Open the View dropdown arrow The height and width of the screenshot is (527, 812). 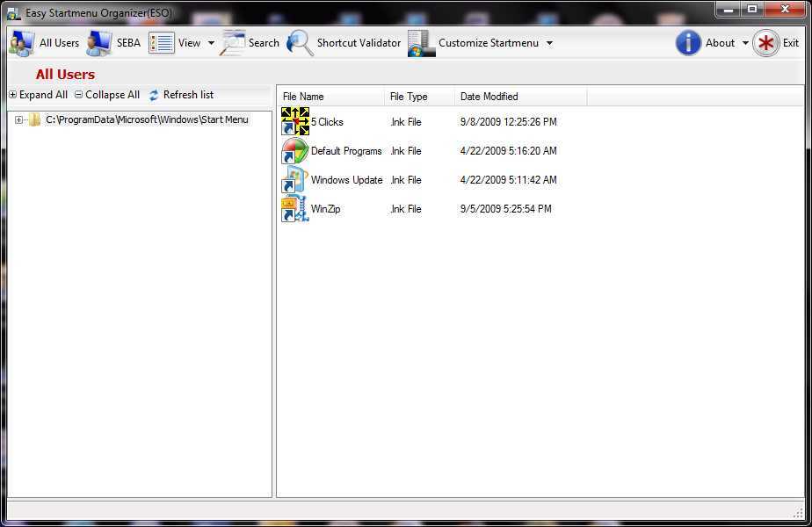(211, 43)
